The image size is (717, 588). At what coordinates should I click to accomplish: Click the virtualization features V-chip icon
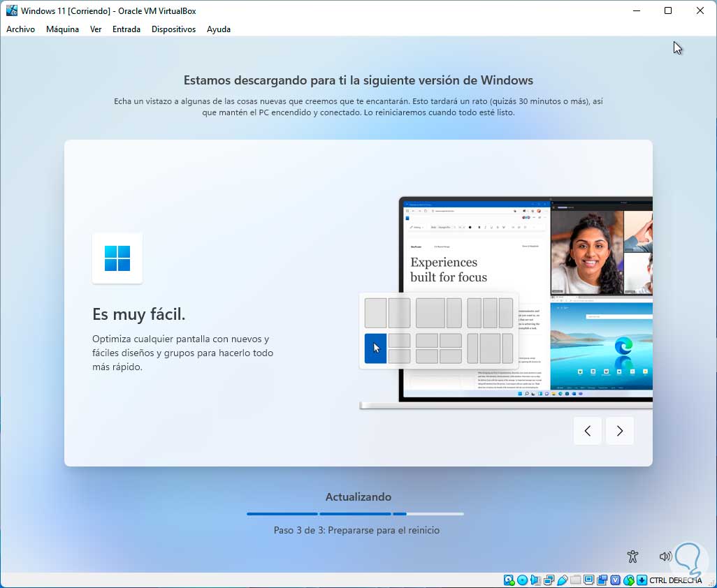616,580
